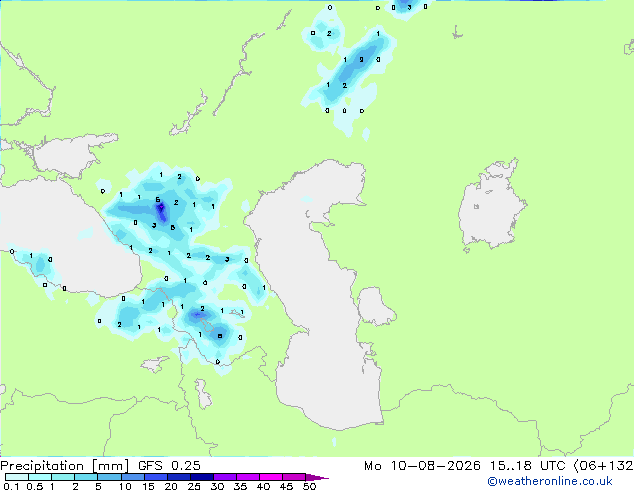Image resolution: width=634 pixels, height=490 pixels.
Task: Pick the legend swatch between 25 and 30
Action: pos(201,477)
